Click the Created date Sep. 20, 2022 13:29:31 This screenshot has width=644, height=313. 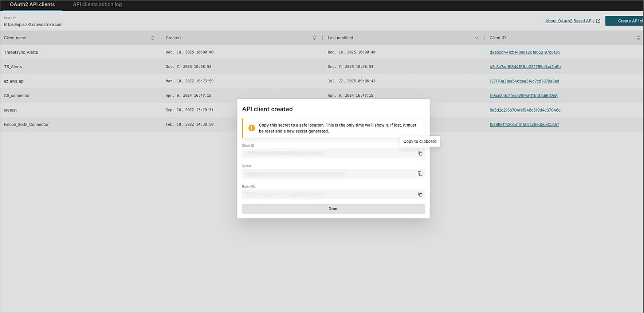coord(189,110)
